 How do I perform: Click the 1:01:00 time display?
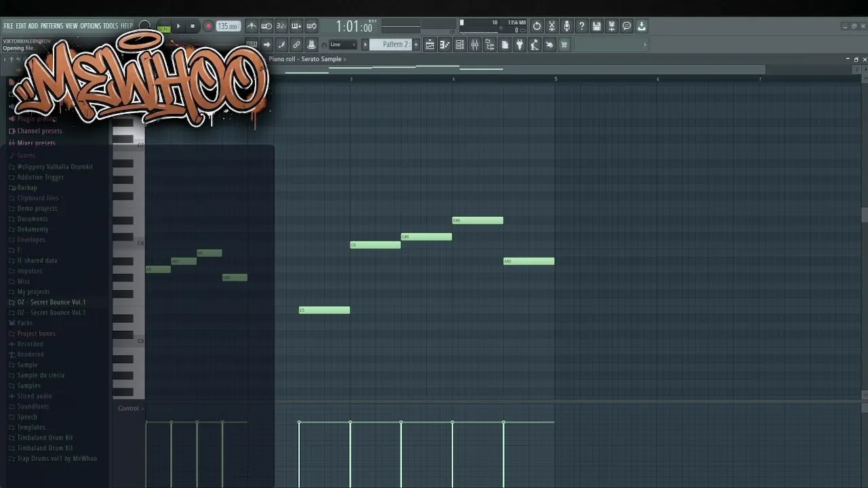click(x=355, y=27)
